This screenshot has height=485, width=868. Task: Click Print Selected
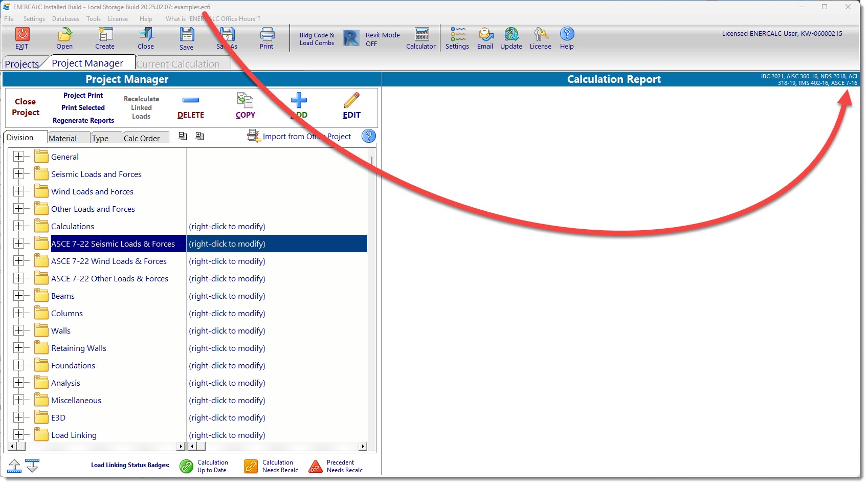[x=83, y=107]
